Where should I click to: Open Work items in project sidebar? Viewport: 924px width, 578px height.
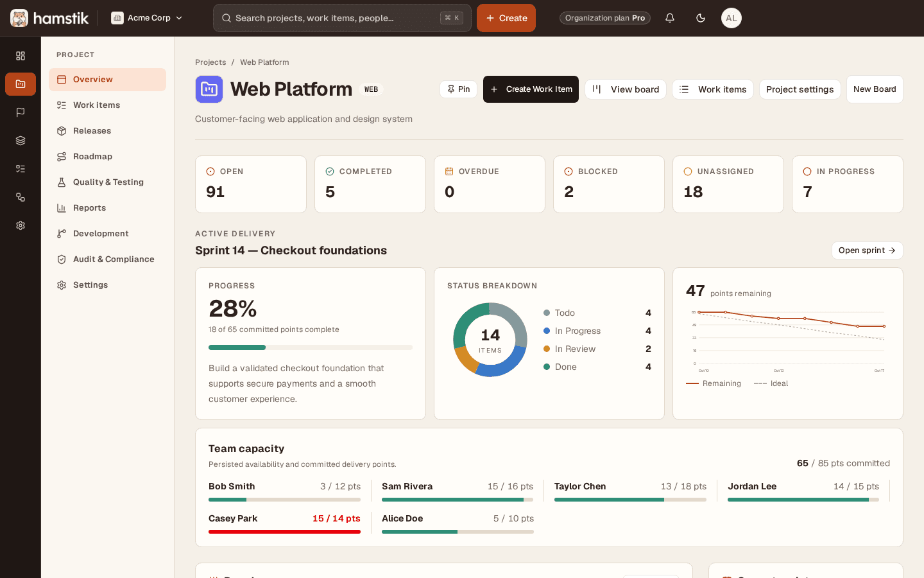(107, 105)
